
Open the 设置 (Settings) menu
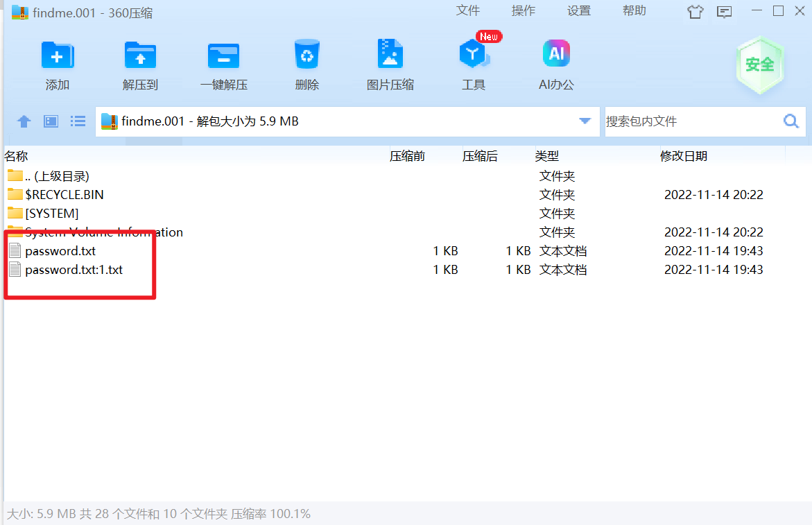click(579, 10)
